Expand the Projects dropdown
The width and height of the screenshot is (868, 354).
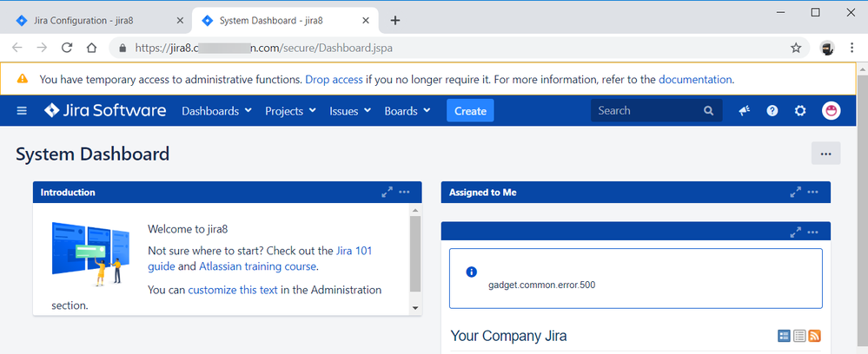[290, 111]
